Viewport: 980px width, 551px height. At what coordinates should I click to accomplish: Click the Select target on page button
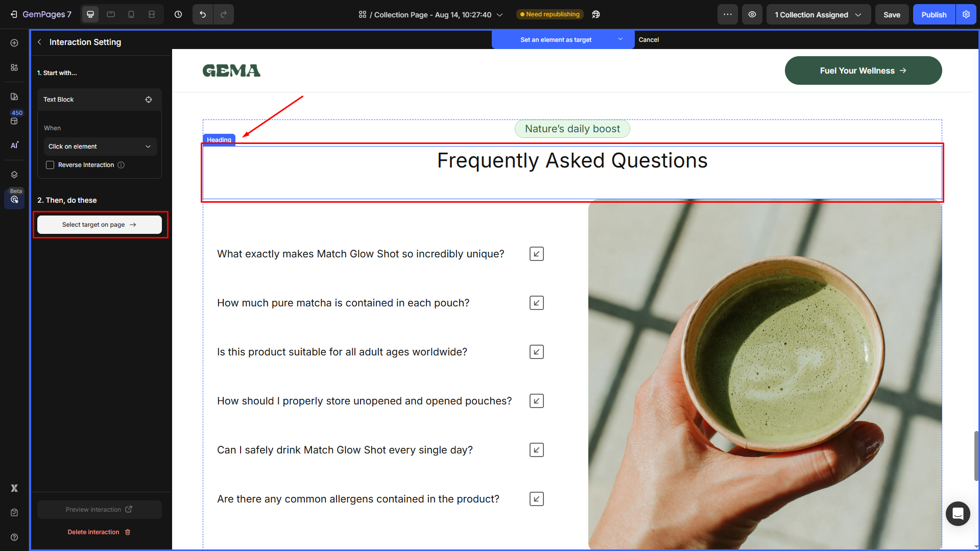tap(100, 225)
